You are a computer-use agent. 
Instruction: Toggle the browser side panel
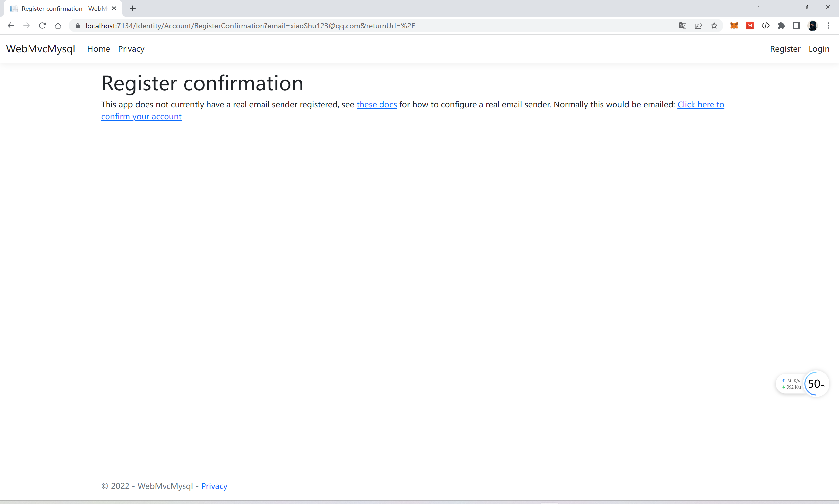coord(796,26)
